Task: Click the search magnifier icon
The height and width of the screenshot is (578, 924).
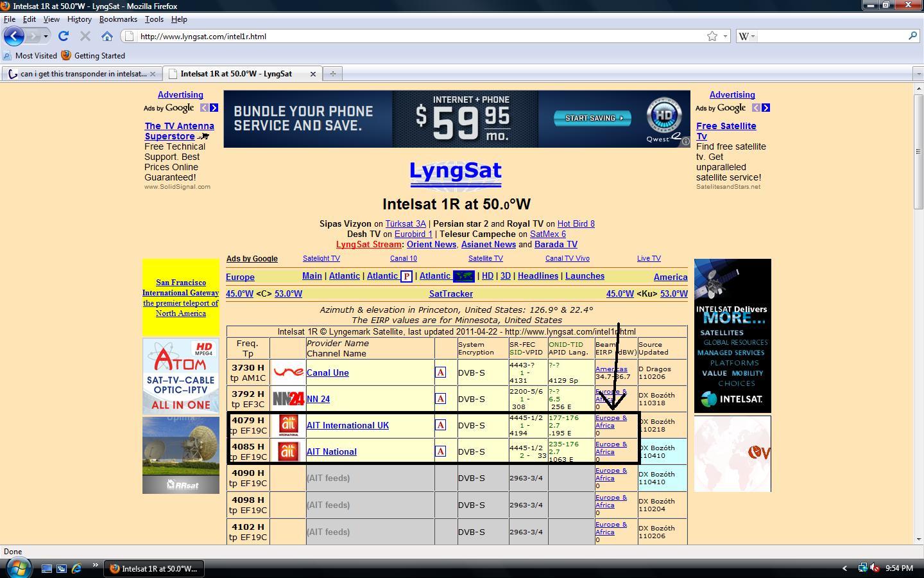Action: pyautogui.click(x=912, y=37)
